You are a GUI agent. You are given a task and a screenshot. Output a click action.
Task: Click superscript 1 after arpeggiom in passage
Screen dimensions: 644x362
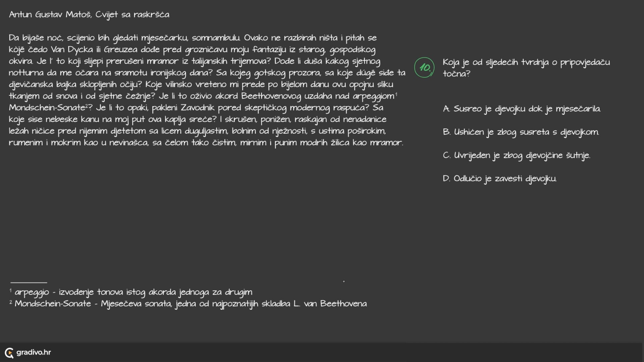396,94
